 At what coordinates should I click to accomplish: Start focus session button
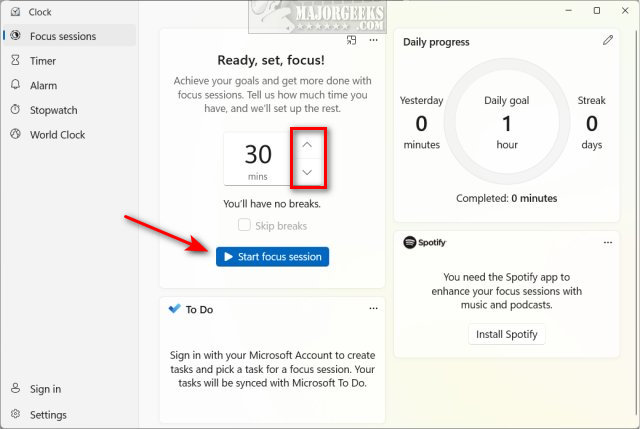coord(272,257)
